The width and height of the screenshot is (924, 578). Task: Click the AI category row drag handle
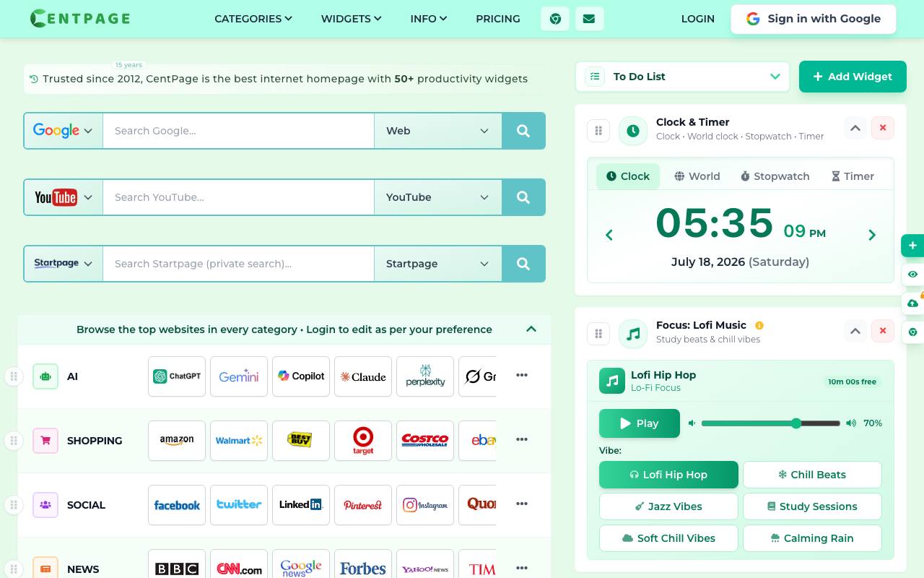point(13,376)
